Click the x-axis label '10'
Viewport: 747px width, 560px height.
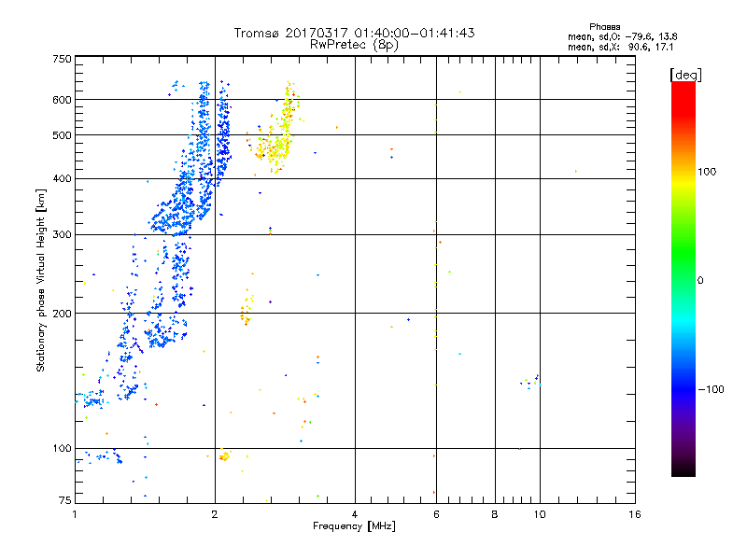click(x=540, y=514)
